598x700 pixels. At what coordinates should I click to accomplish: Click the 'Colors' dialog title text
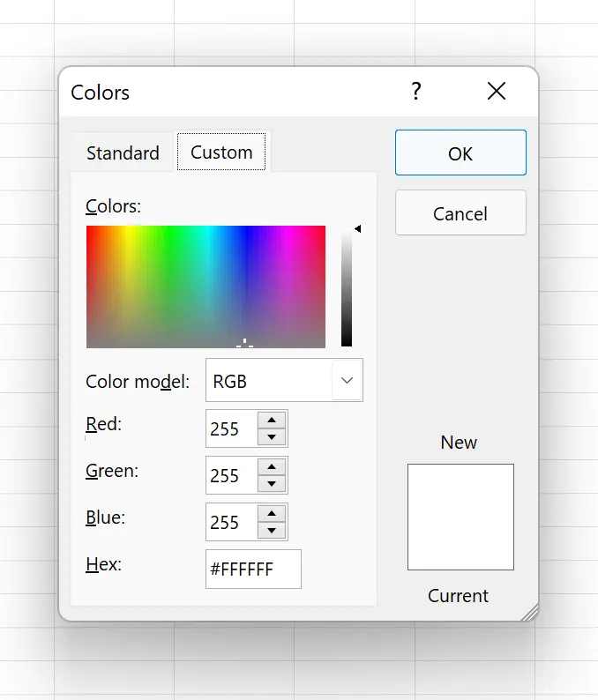pos(100,93)
